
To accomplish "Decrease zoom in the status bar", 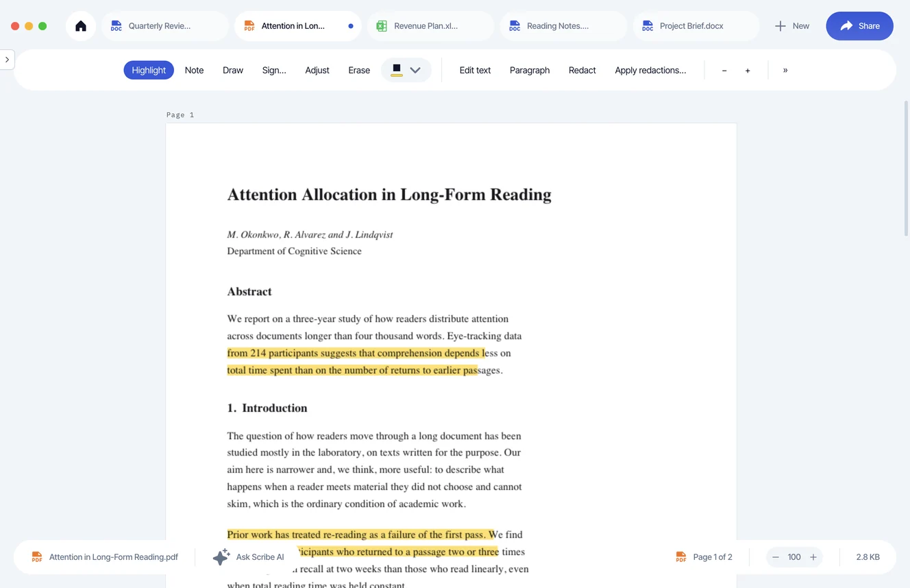I will (x=776, y=557).
